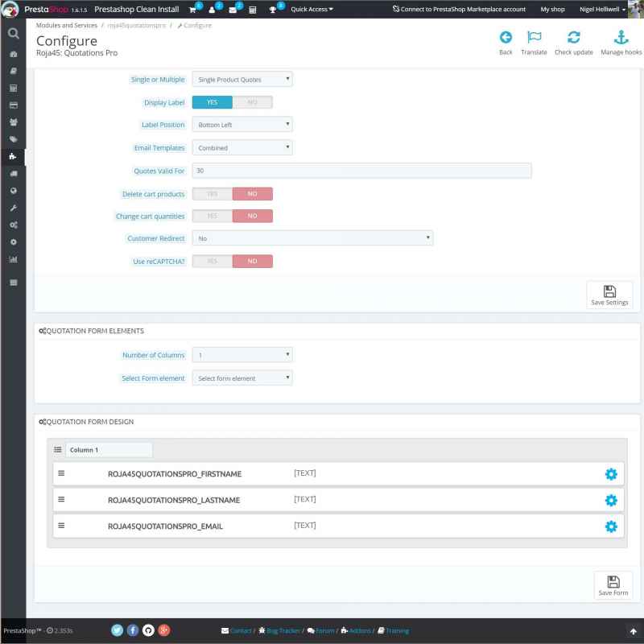
Task: Open settings gear for LASTNAME field
Action: pos(611,500)
